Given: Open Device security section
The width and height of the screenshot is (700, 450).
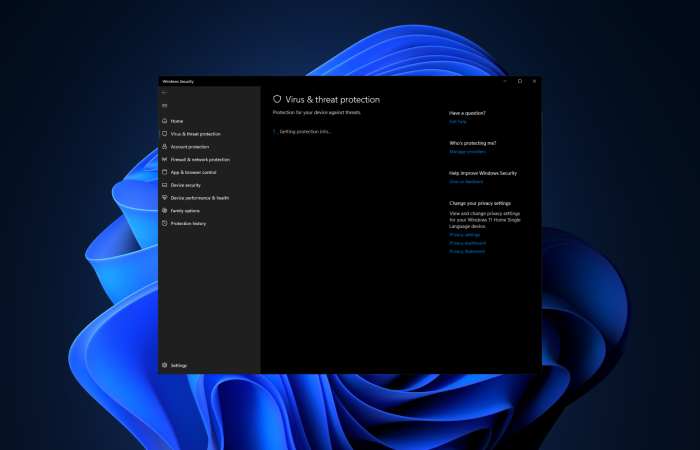Looking at the screenshot, I should (x=186, y=185).
